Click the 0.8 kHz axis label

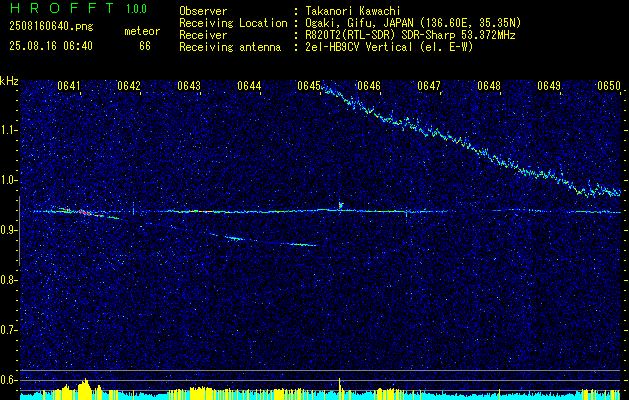coord(7,280)
